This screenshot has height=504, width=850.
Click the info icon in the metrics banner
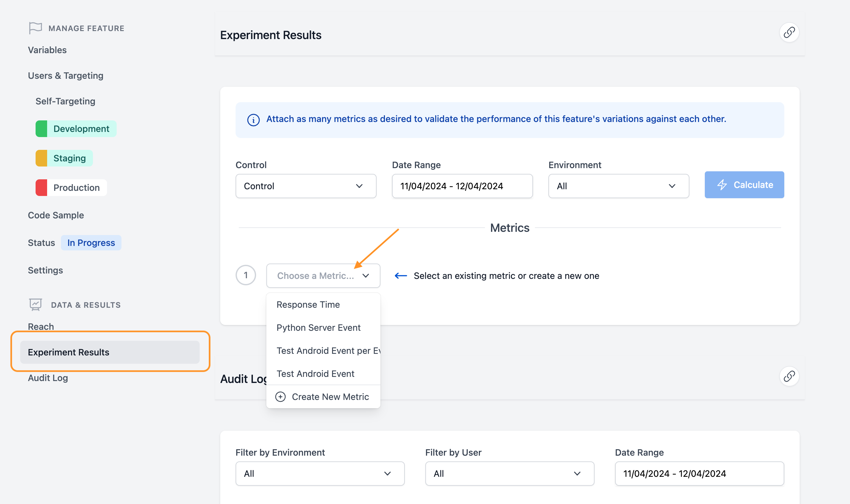253,120
